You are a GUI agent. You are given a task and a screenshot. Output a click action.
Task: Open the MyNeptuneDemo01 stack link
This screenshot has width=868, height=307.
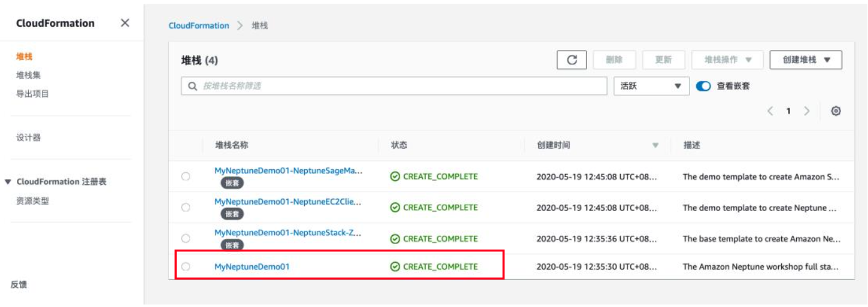pyautogui.click(x=252, y=266)
